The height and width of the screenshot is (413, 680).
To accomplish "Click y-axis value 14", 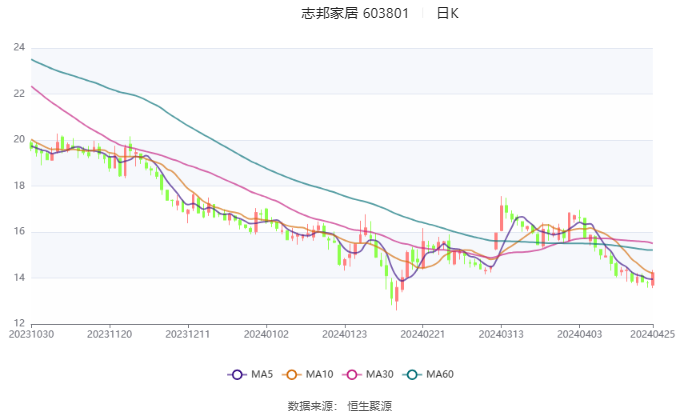I will (19, 278).
